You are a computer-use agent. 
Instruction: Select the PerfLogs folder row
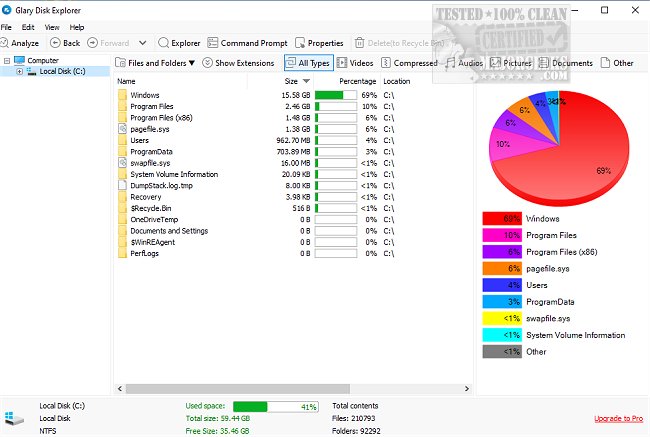[x=256, y=253]
